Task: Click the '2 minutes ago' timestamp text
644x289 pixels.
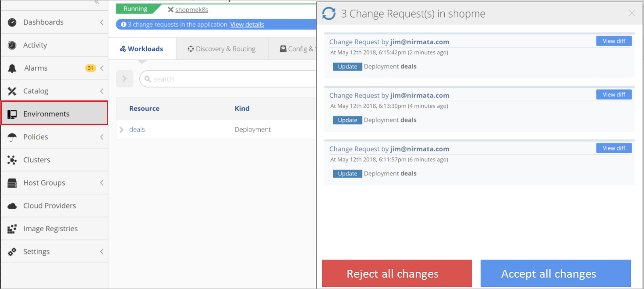Action: [x=428, y=53]
